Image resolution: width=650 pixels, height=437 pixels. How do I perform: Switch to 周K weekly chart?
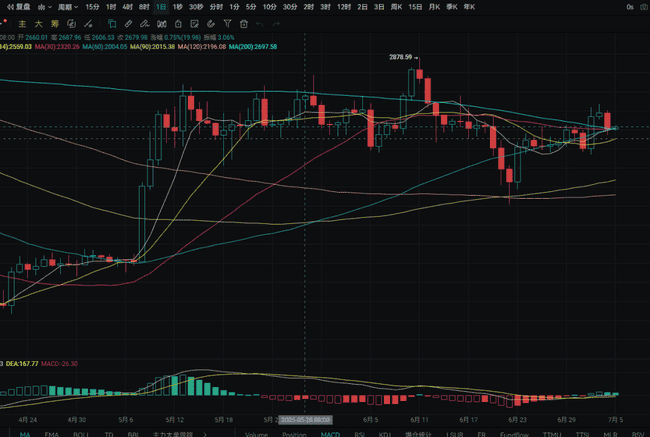coord(395,7)
